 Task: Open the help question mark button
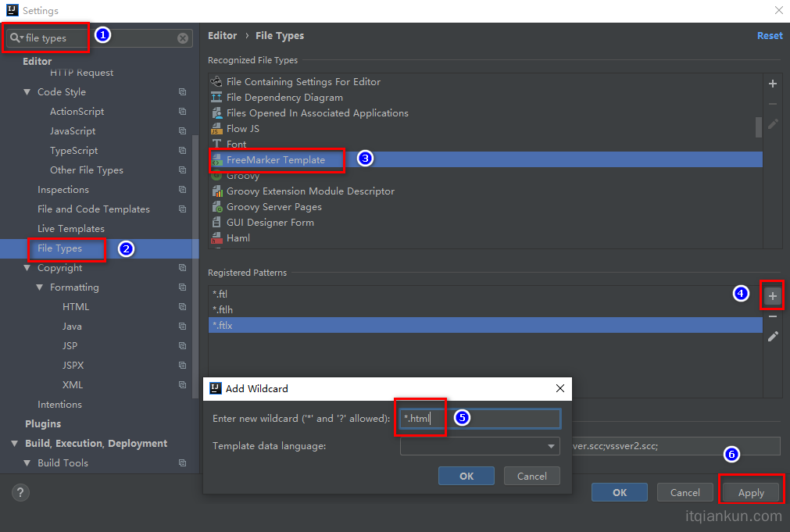tap(21, 492)
